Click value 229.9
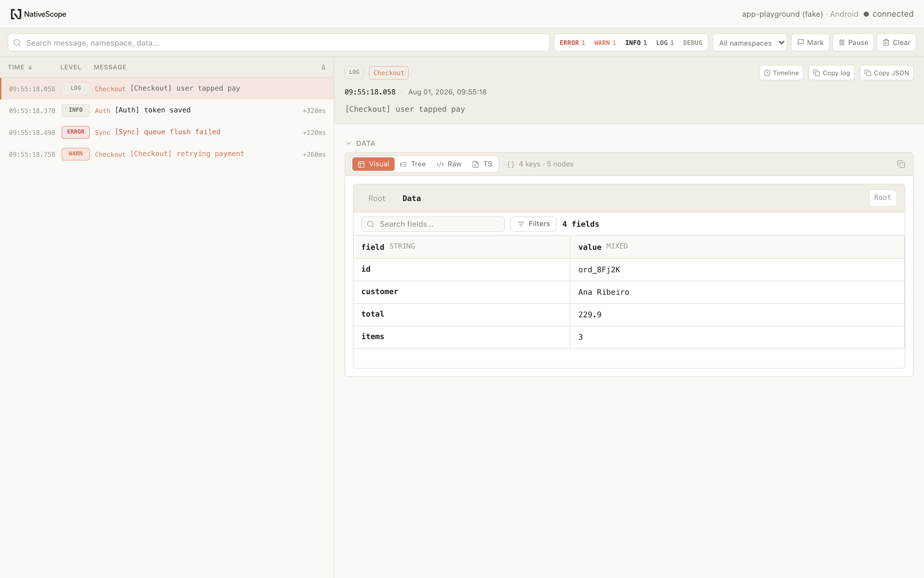Screen dimensions: 924x578 pos(589,315)
